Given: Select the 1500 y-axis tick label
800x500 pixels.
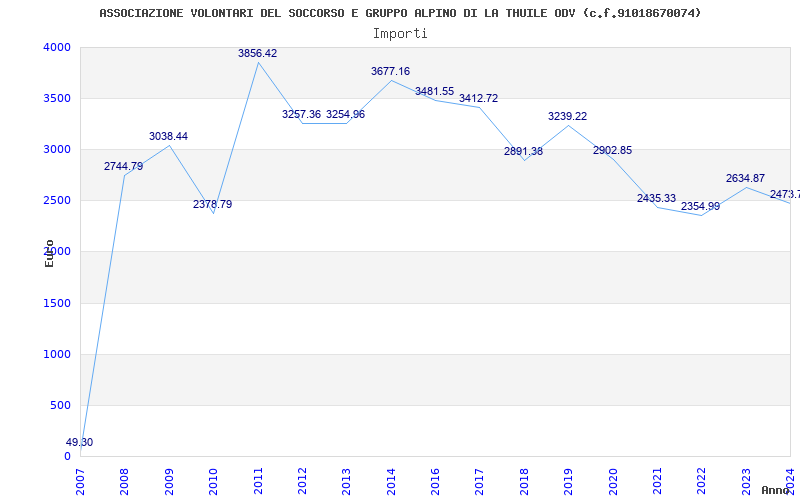Looking at the screenshot, I should (x=57, y=303).
